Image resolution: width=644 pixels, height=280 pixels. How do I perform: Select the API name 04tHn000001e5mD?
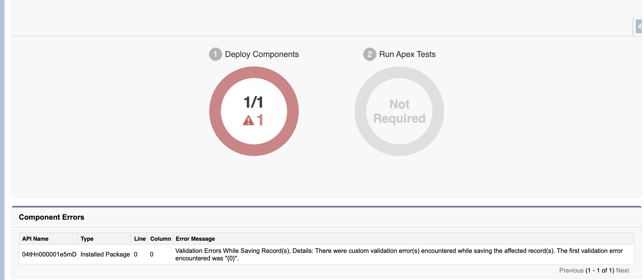coord(49,254)
